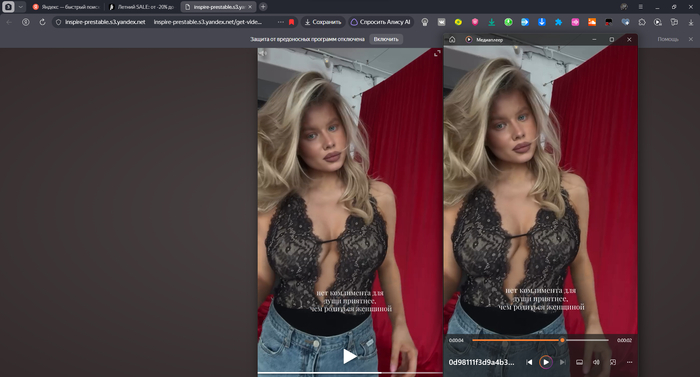Open volume control in media player
Screen dimensions: 700x377
click(x=596, y=362)
